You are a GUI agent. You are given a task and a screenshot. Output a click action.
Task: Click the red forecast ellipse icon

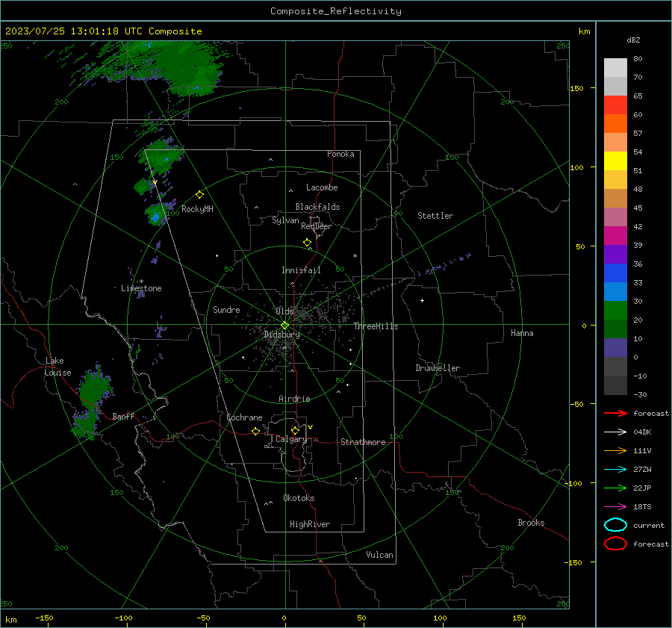tap(615, 544)
